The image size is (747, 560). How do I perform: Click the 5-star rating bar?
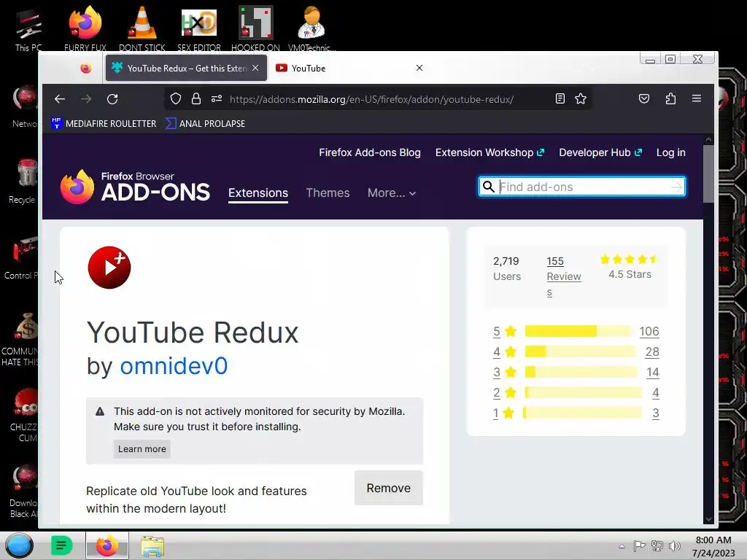[578, 331]
